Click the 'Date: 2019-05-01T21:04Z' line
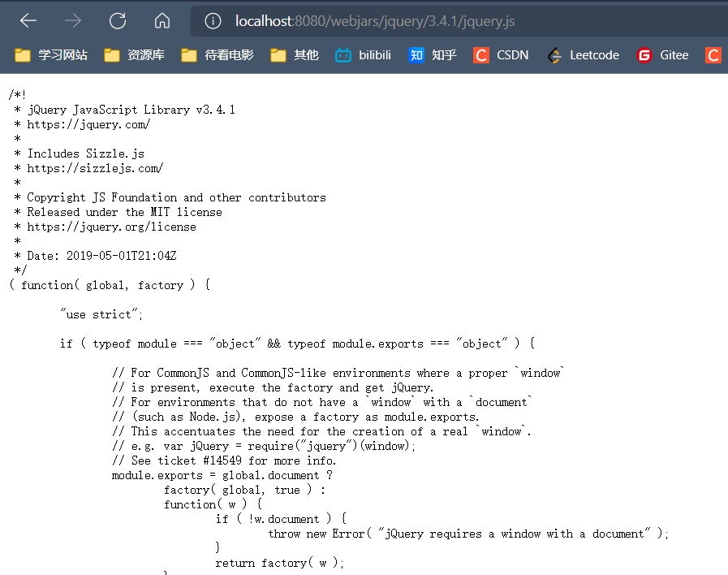The image size is (728, 575). pyautogui.click(x=101, y=256)
